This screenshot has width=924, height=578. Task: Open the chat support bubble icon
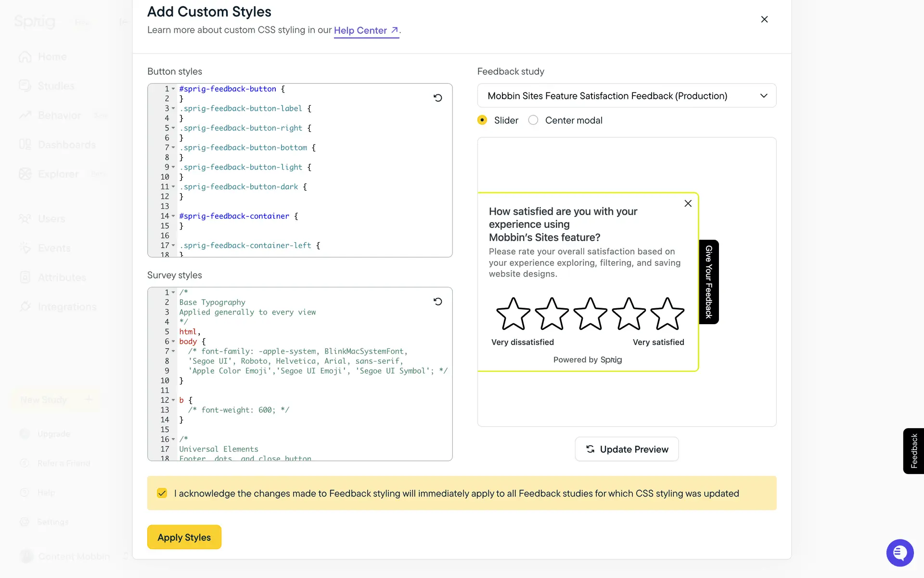coord(899,553)
